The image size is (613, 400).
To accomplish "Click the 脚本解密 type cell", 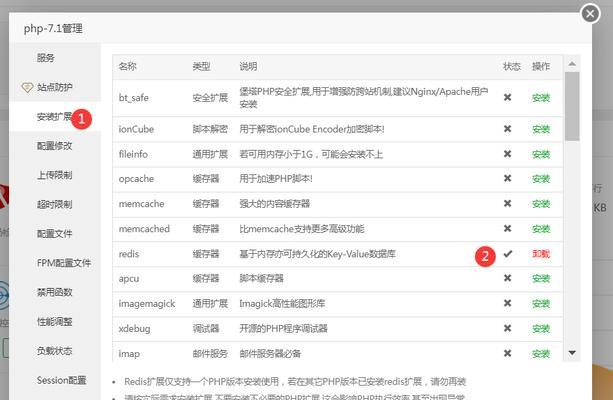I will coord(210,129).
